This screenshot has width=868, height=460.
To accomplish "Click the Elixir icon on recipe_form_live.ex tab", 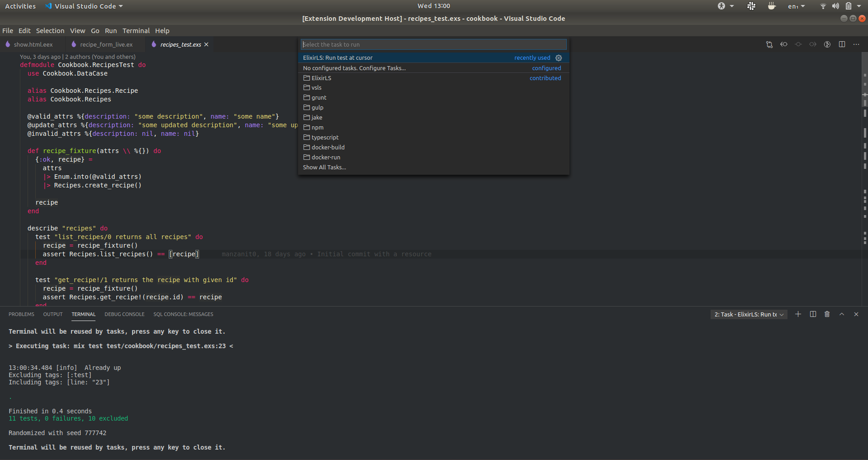I will [x=74, y=44].
